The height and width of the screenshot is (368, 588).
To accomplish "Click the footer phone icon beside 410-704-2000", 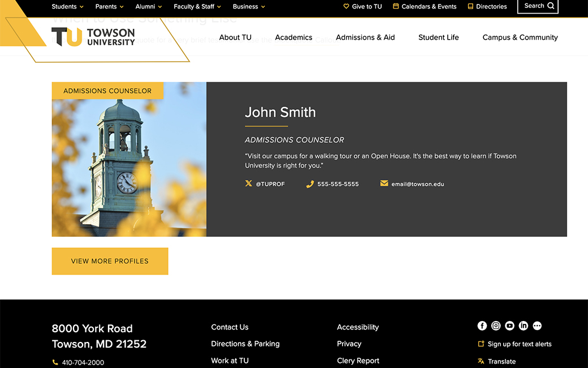I will (55, 362).
